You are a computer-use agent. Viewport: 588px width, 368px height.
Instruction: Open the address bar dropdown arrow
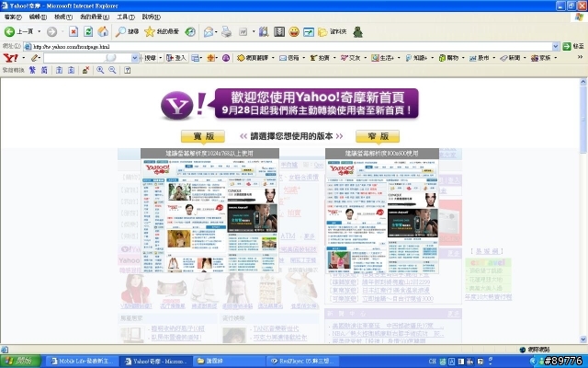click(555, 46)
